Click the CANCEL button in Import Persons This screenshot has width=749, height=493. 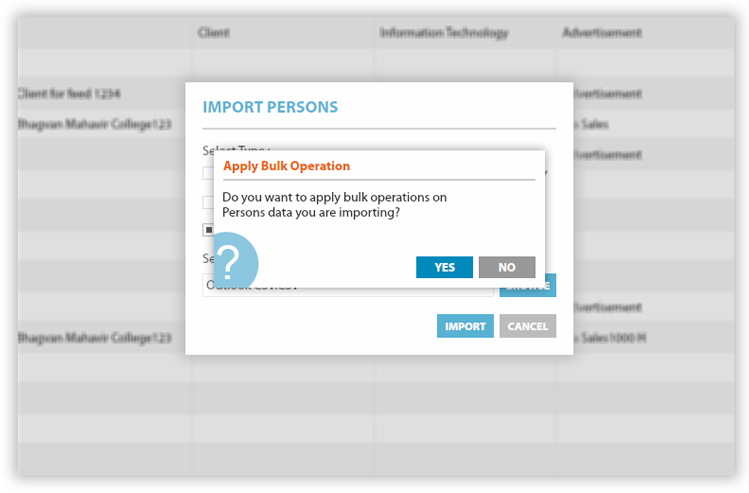[x=528, y=326]
